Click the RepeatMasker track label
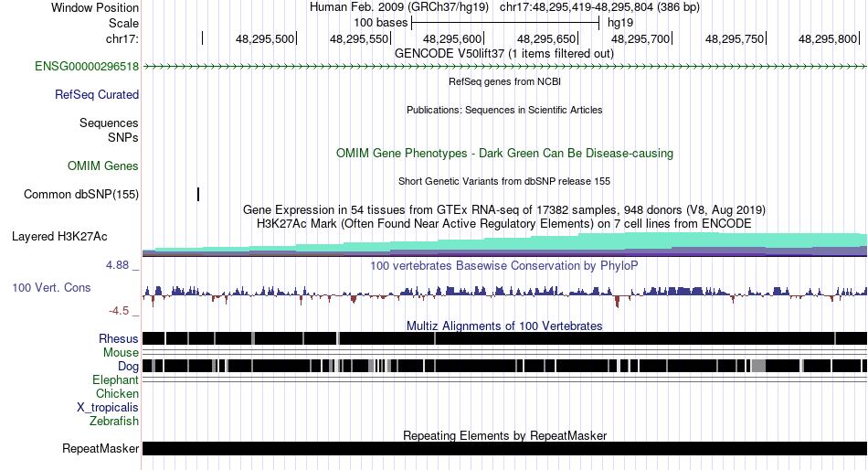 coord(101,448)
